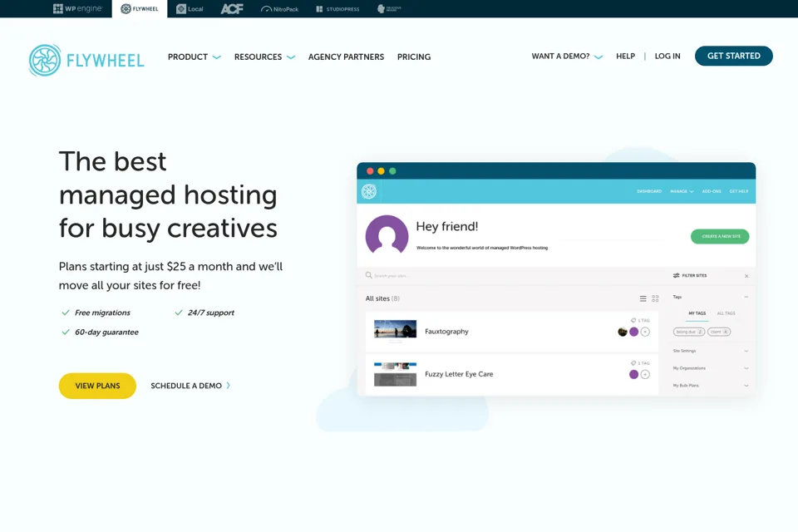The width and height of the screenshot is (798, 532).
Task: Click the search magnifier icon
Action: click(368, 275)
